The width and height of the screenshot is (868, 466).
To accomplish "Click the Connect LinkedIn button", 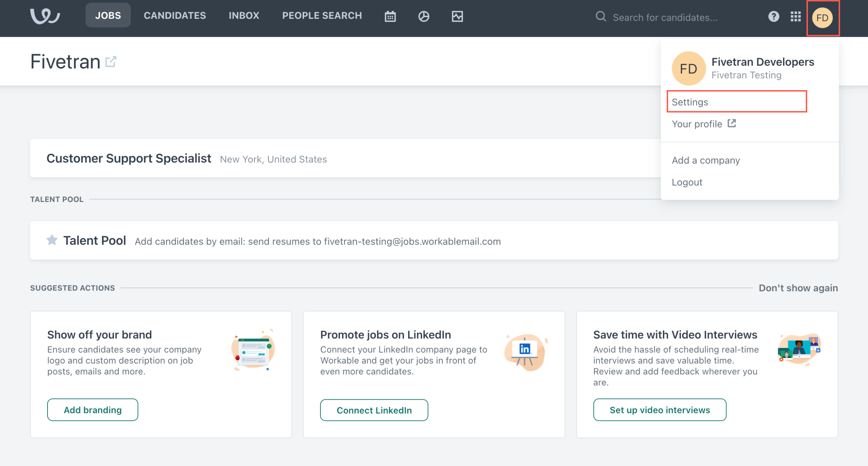I will point(374,410).
